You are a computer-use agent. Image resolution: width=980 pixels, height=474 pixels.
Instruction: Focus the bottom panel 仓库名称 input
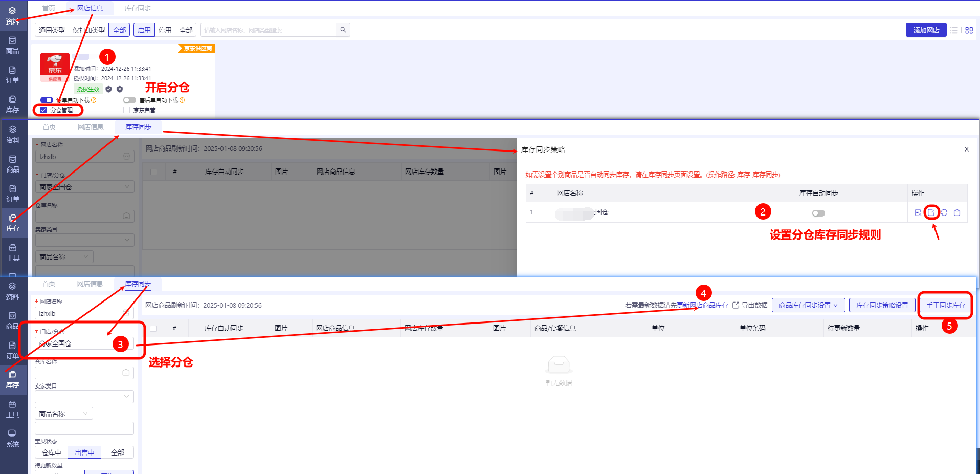(84, 373)
